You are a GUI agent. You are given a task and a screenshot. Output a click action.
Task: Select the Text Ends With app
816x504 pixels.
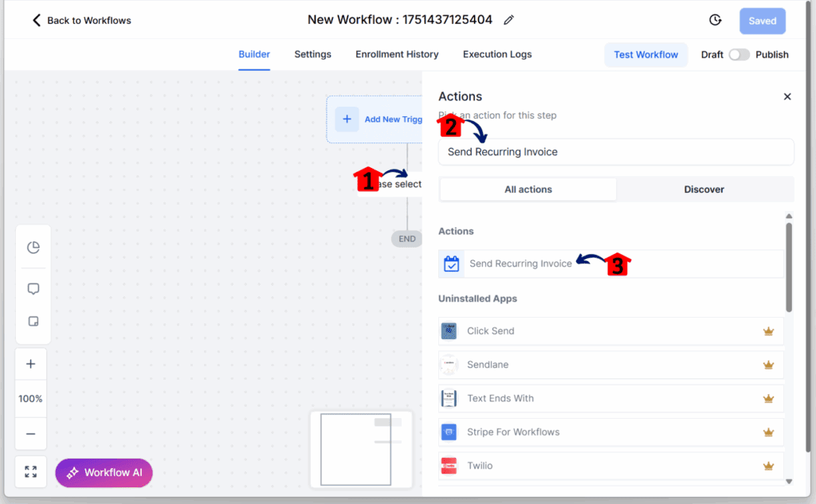point(611,398)
